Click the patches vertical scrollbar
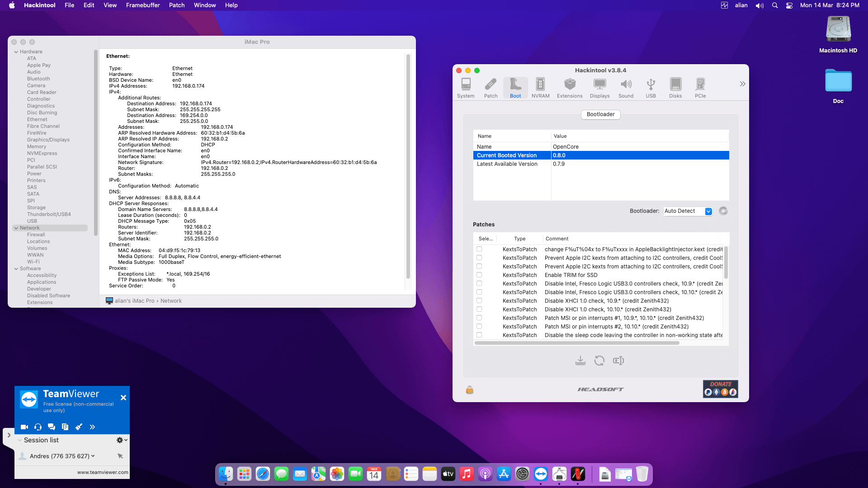Viewport: 868px width, 488px height. pos(726,263)
